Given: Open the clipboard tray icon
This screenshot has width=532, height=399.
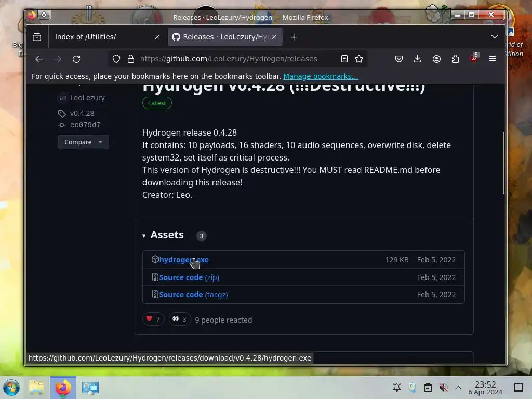Looking at the screenshot, I should tap(428, 388).
